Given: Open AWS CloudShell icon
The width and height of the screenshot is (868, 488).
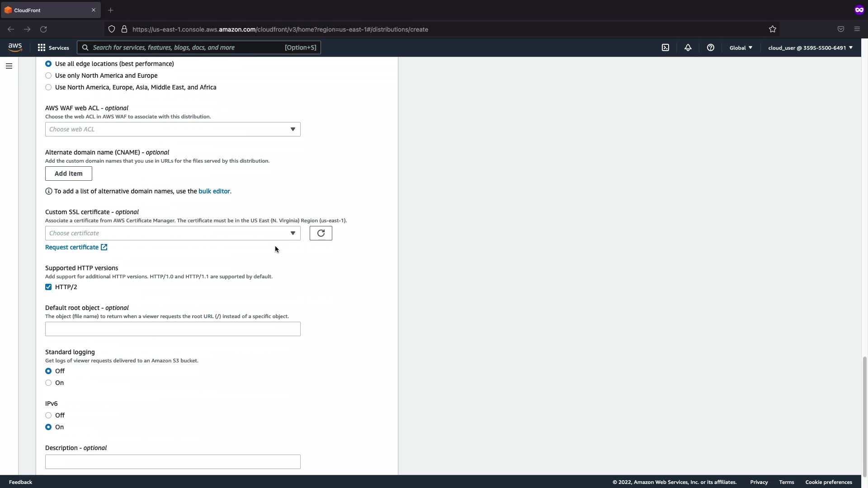Looking at the screenshot, I should pos(665,47).
